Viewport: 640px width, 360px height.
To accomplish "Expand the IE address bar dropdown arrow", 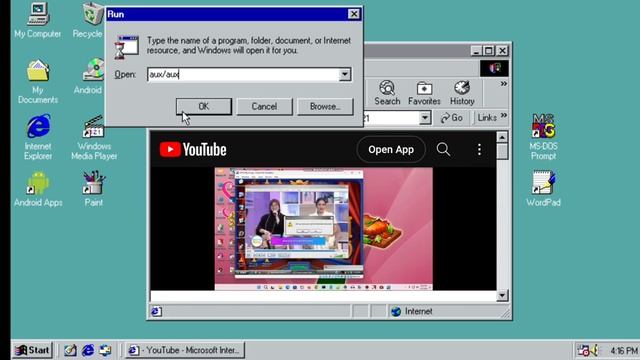I will coord(425,118).
